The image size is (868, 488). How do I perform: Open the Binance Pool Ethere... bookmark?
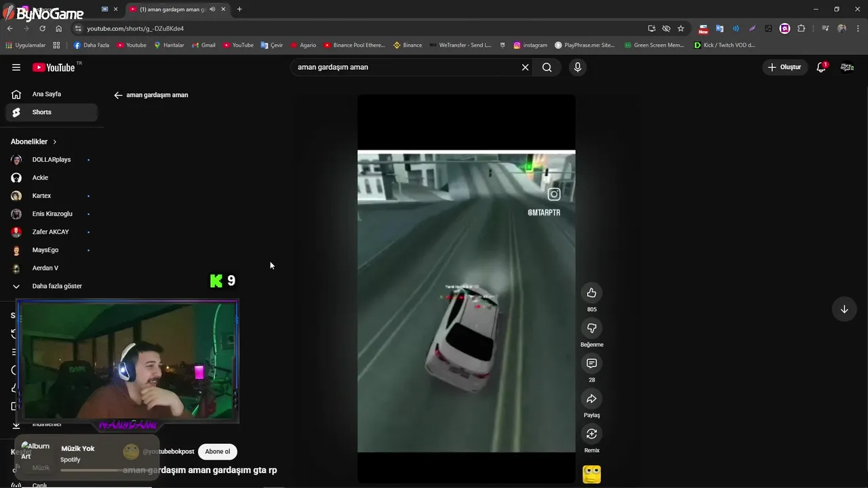click(x=354, y=45)
